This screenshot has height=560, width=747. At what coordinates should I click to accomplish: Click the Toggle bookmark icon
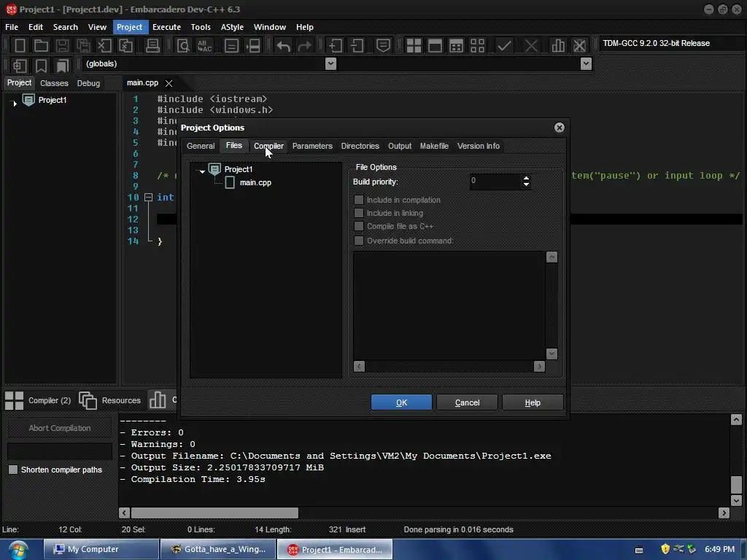click(x=41, y=65)
